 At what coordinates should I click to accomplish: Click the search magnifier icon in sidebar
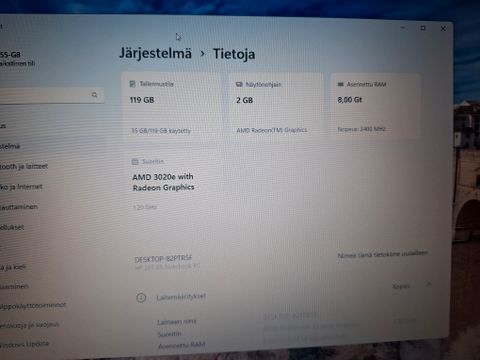pos(94,95)
